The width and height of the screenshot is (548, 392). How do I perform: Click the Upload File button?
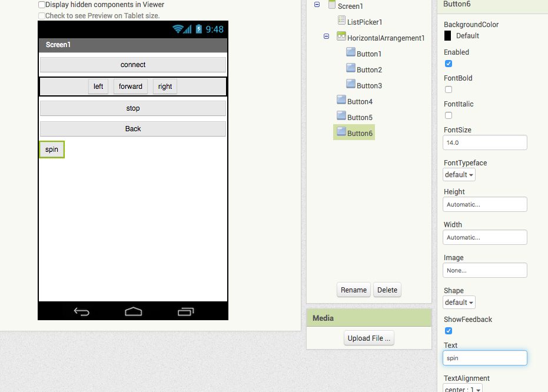pos(368,338)
